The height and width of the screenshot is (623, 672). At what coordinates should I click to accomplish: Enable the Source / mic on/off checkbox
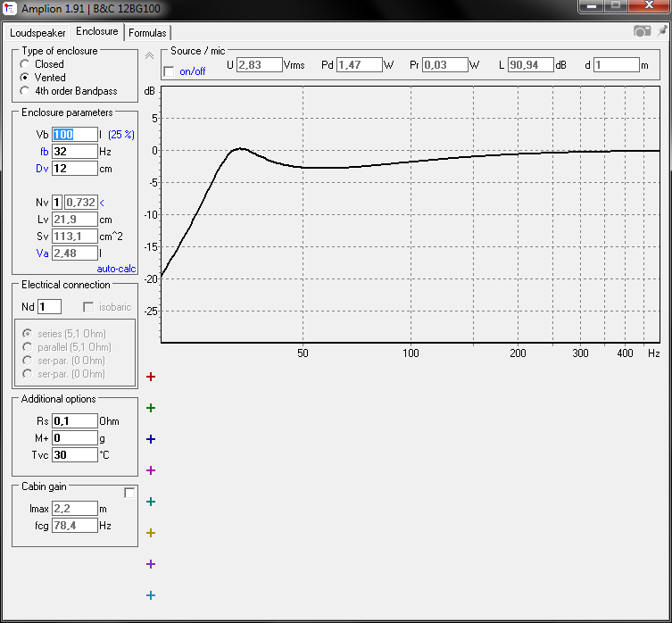click(x=169, y=71)
